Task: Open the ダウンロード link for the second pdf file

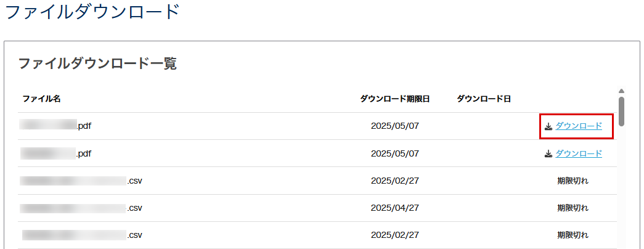Action: click(579, 153)
